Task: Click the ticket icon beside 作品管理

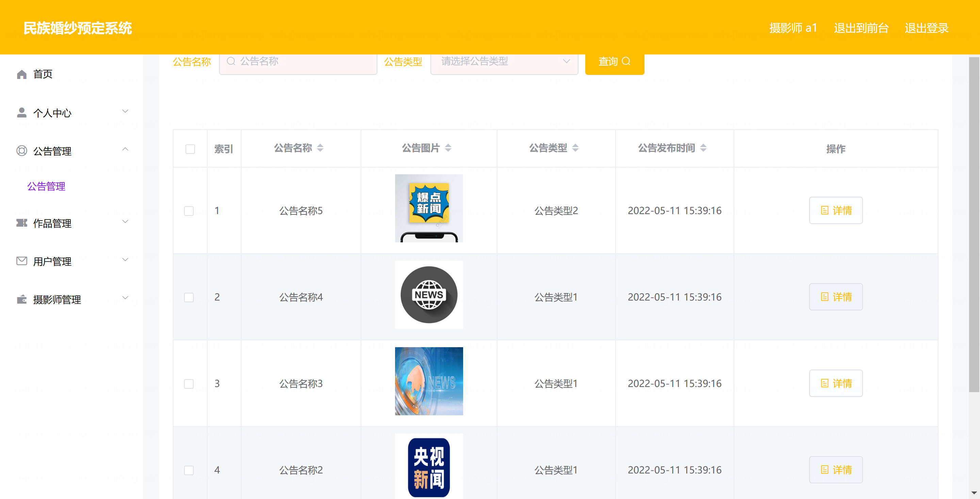Action: pyautogui.click(x=22, y=223)
